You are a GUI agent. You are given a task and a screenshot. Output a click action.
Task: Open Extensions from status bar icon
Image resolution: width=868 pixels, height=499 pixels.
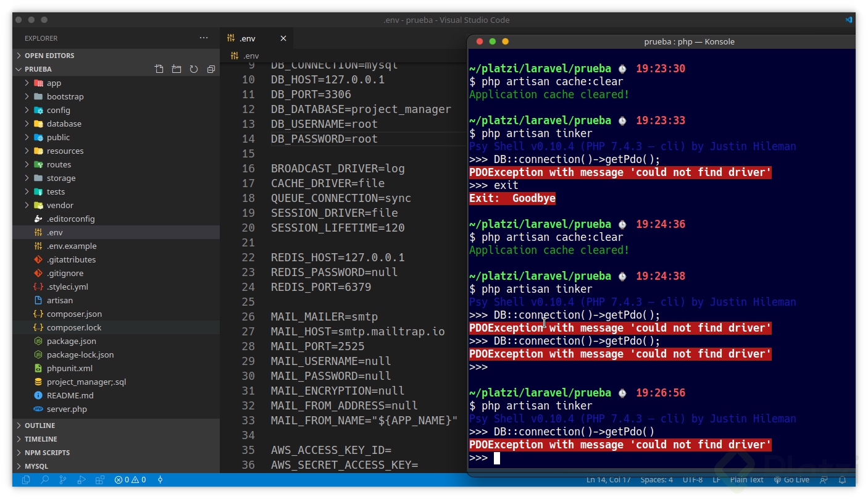click(100, 480)
